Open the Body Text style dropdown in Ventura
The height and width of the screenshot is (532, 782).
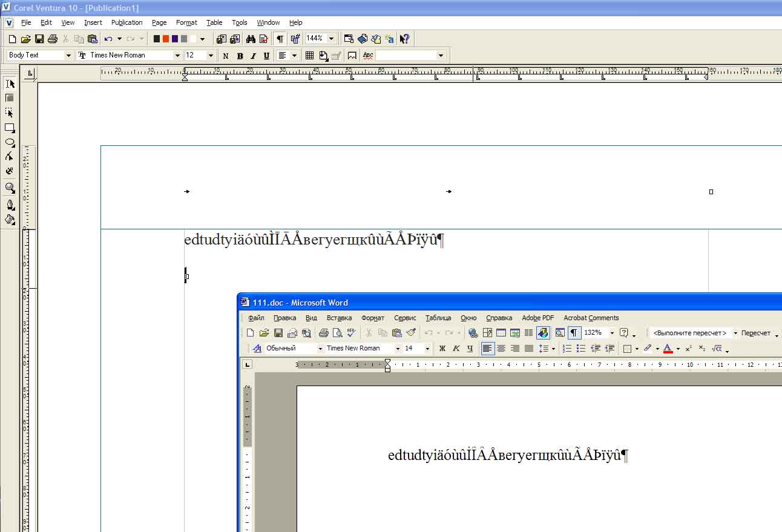tap(68, 56)
